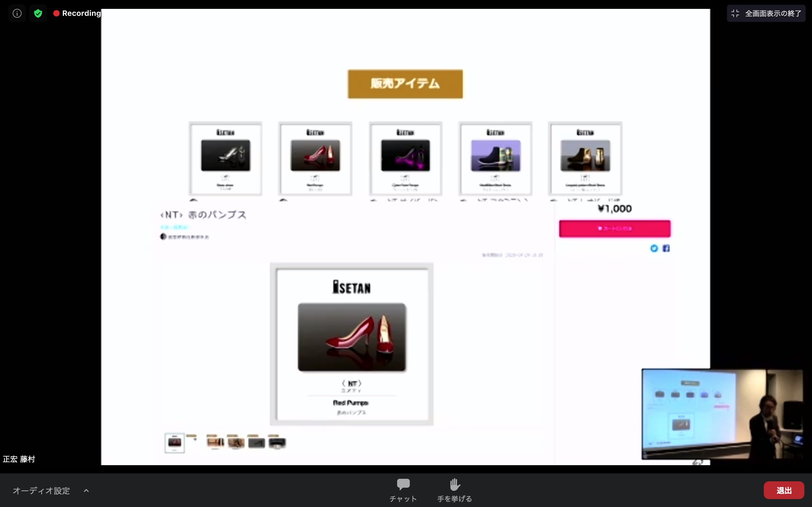Click the Twitter share icon

pos(654,248)
